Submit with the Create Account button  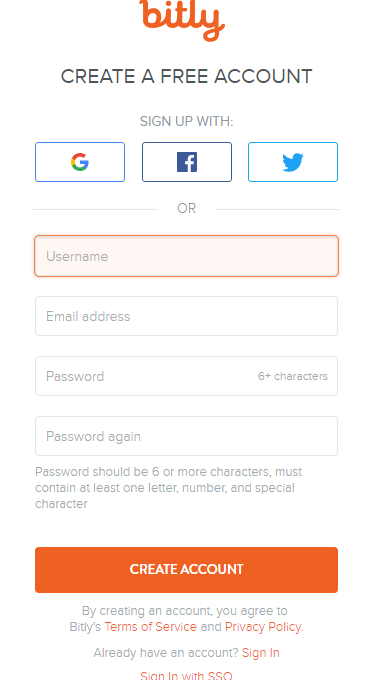pos(186,569)
